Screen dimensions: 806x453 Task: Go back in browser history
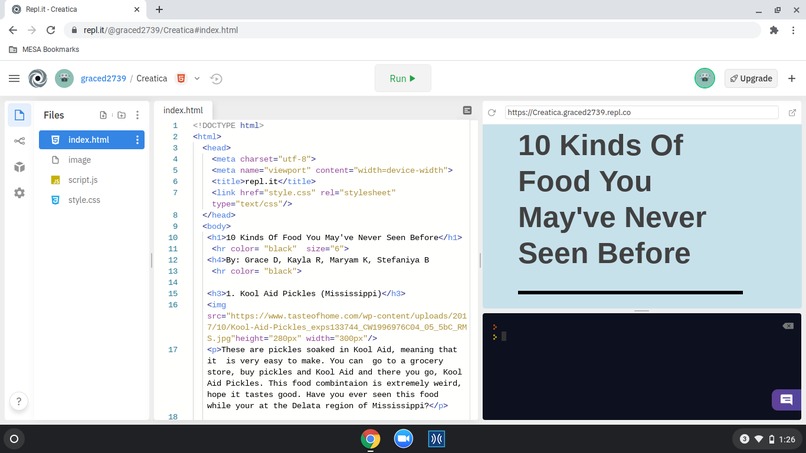point(13,30)
